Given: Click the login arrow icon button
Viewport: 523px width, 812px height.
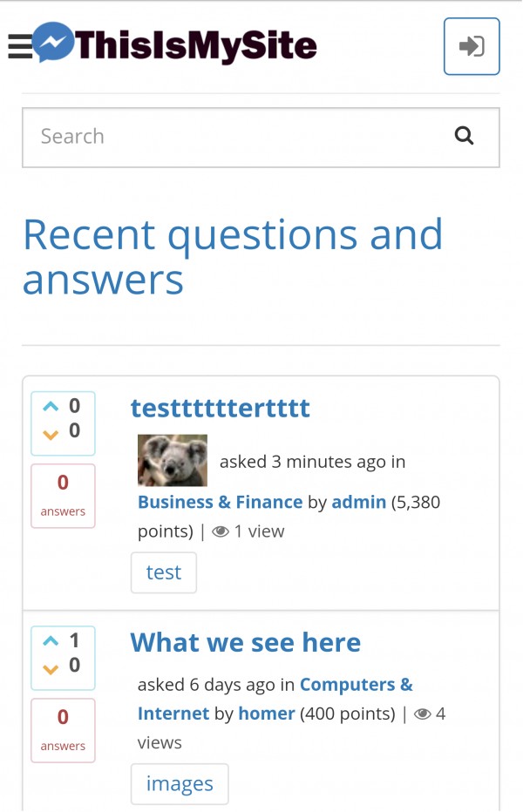Looking at the screenshot, I should point(472,46).
